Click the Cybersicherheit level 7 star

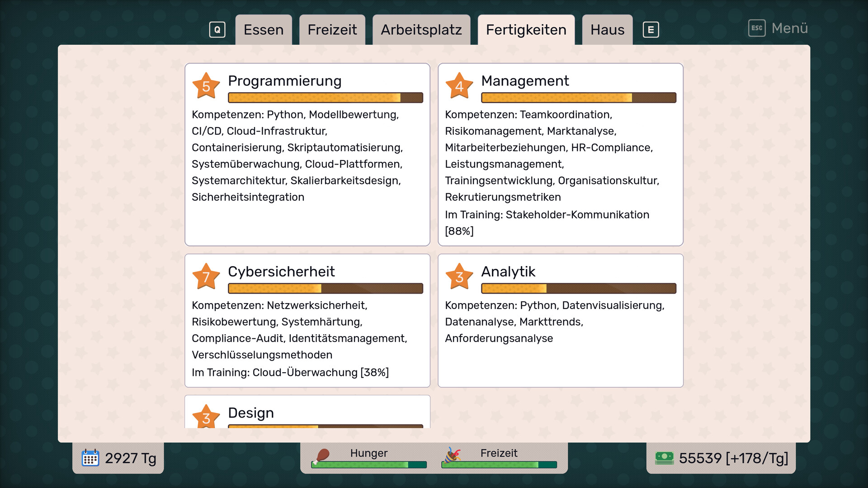tap(206, 277)
